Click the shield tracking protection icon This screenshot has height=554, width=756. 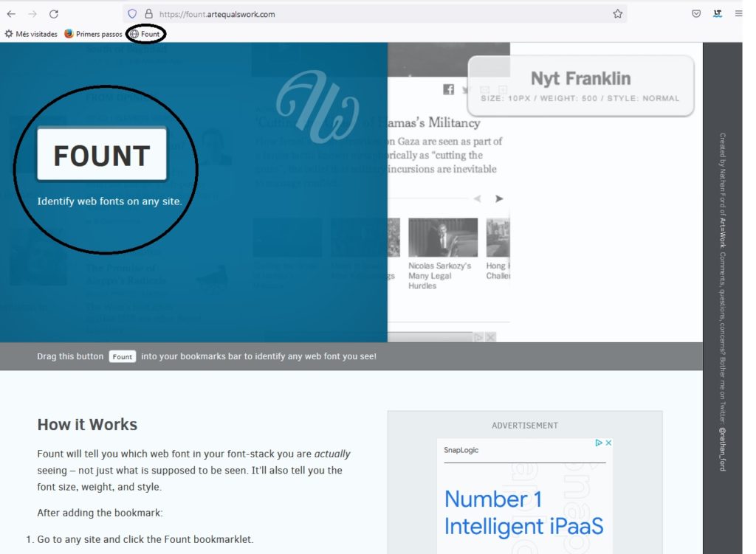[133, 13]
